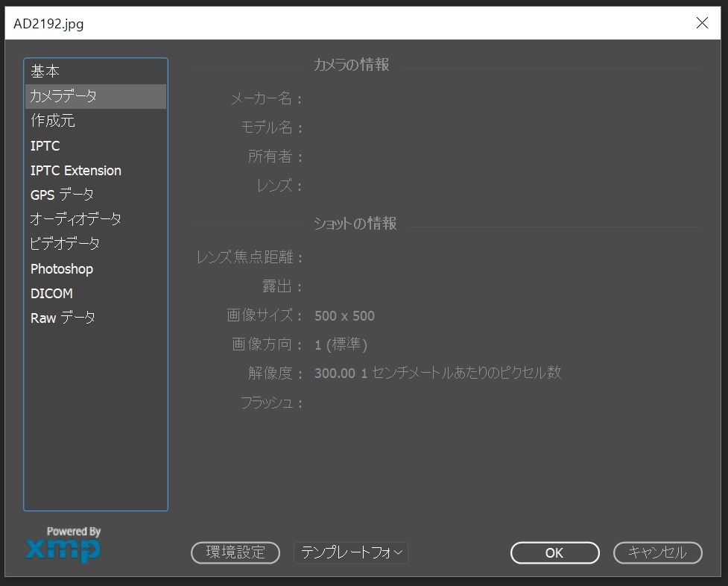Go to the GPS データ section
The height and width of the screenshot is (586, 728).
[x=63, y=195]
